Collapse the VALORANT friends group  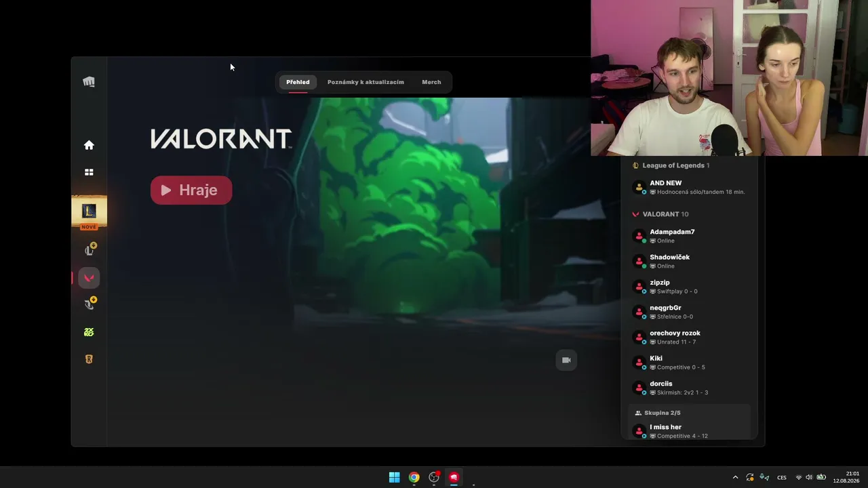(x=660, y=214)
